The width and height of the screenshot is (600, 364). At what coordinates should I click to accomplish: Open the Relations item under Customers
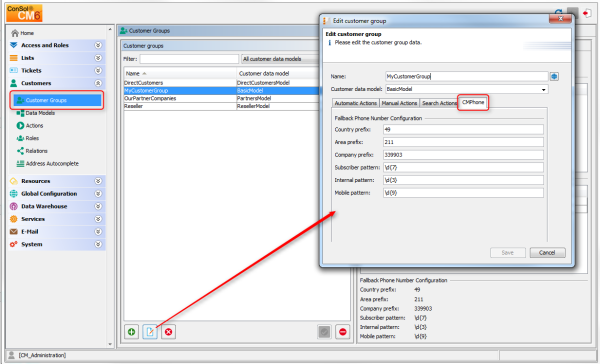[32, 151]
